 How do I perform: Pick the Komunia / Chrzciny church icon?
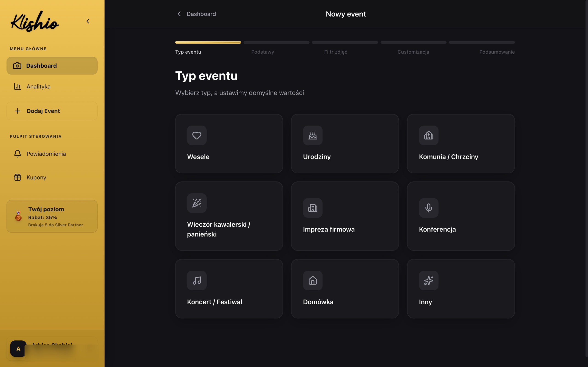428,135
